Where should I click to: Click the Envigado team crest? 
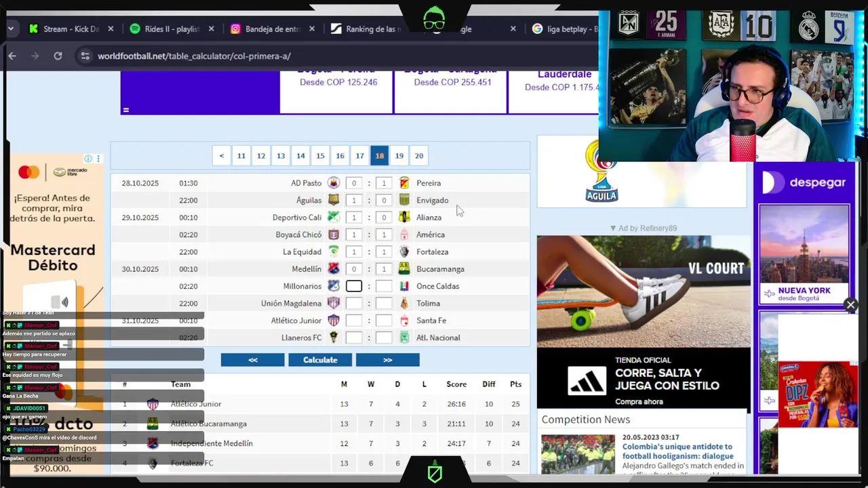tap(404, 200)
